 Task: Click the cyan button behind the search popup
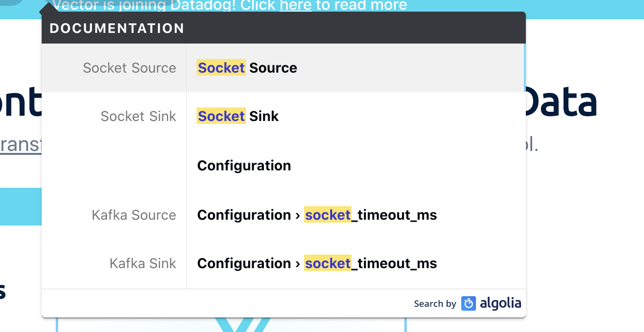20,207
